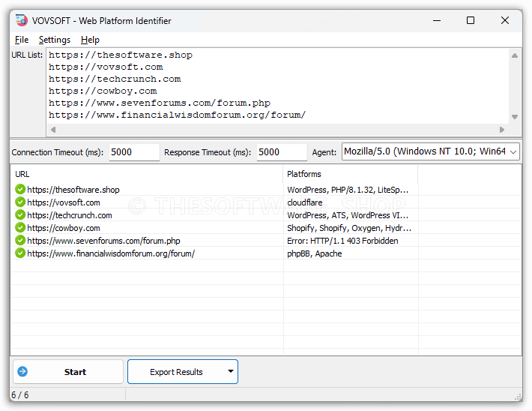Click the '6 / 6' status bar count
This screenshot has height=411, width=532.
(20, 395)
